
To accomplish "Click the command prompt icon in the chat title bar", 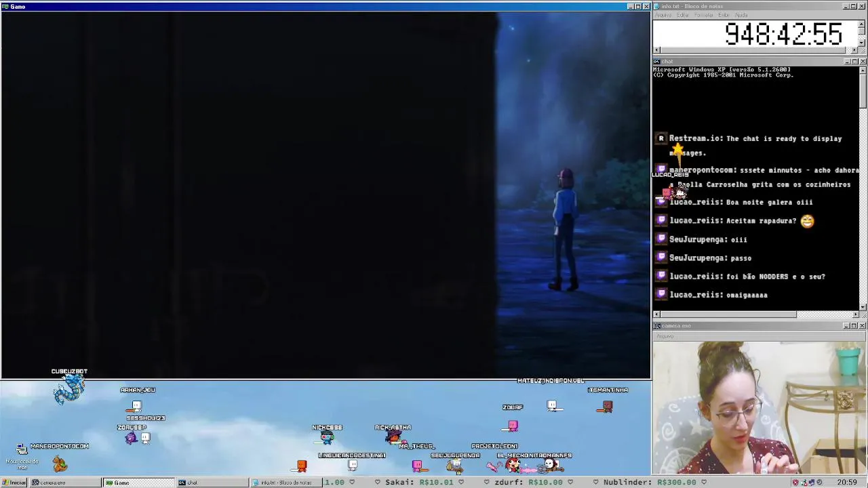I will [656, 62].
